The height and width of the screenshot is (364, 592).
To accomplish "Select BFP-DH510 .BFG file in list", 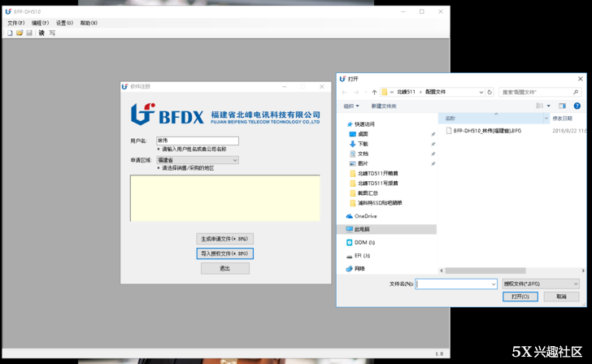I will tap(486, 130).
